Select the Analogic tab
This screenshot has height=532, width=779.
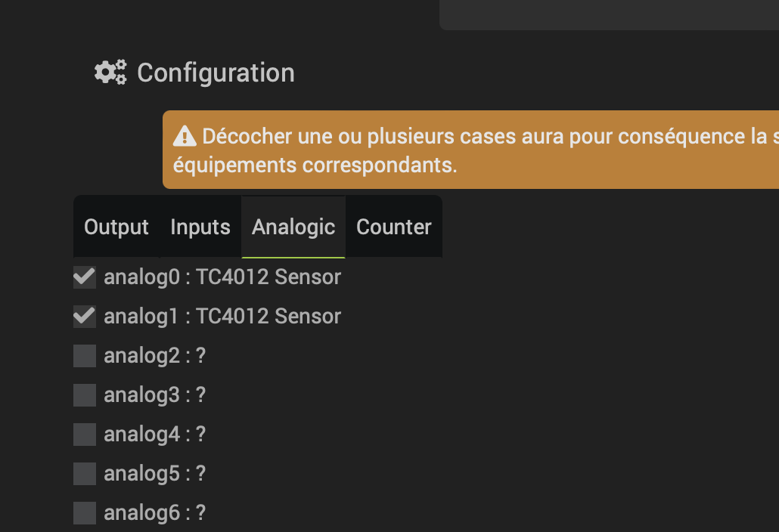tap(293, 226)
